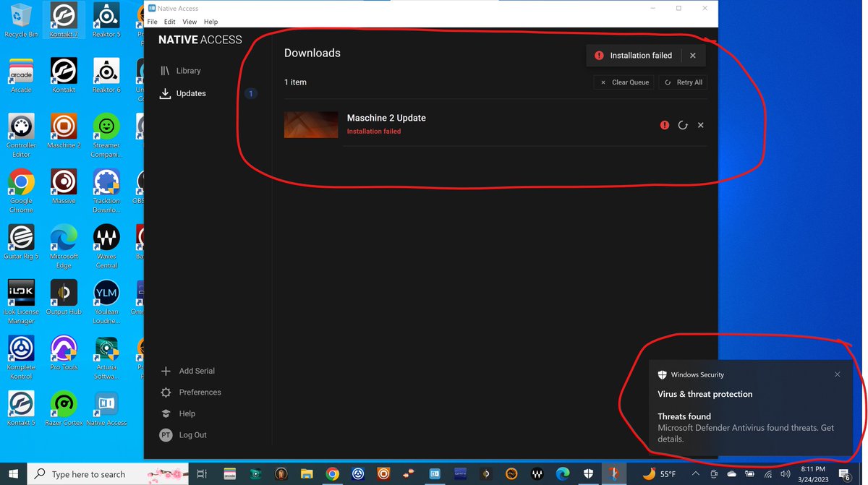Select the Reaktor 6 desktop icon

[106, 76]
